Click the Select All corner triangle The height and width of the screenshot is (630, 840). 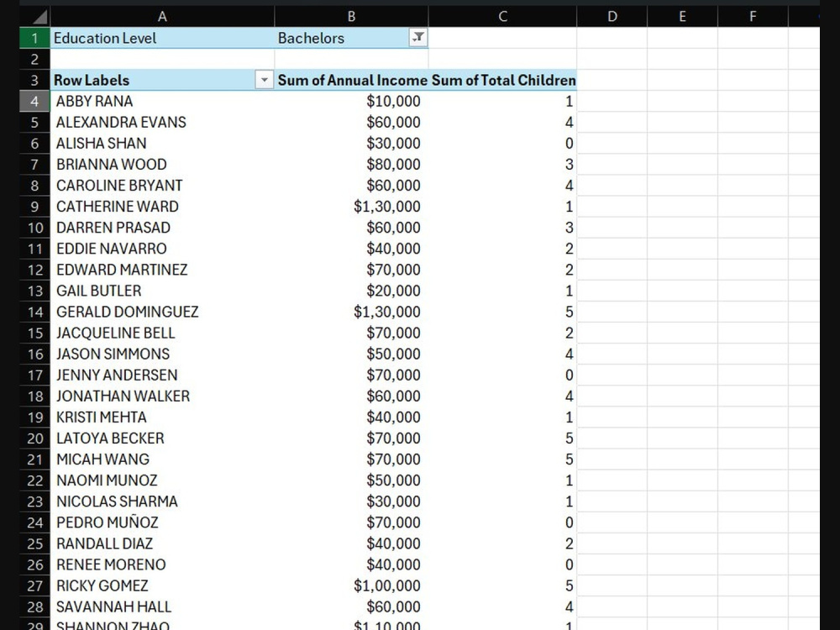pyautogui.click(x=34, y=17)
